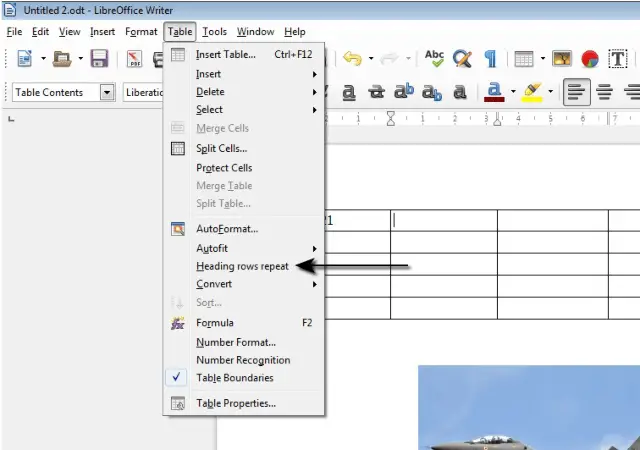This screenshot has height=450, width=640.
Task: Apply yellow highlighting color icon
Action: point(532,92)
